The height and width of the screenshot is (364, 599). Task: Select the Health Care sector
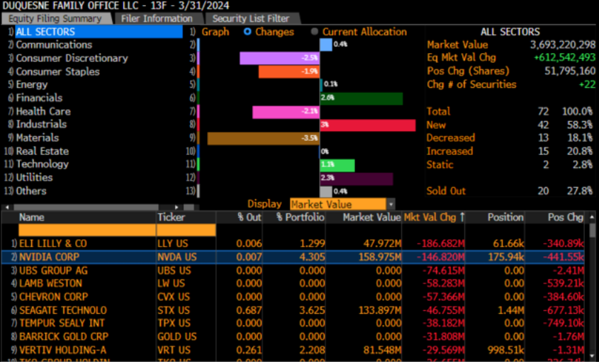click(43, 111)
